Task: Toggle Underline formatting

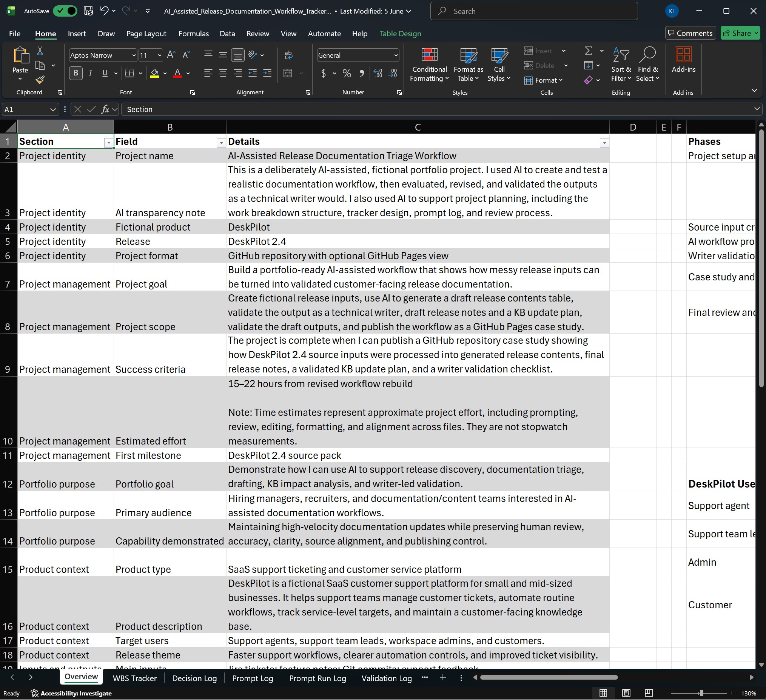Action: [105, 73]
